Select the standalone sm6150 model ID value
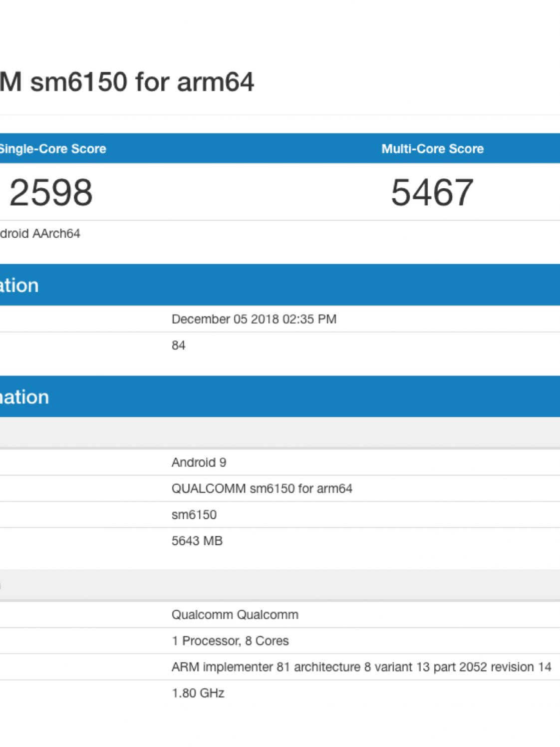Image resolution: width=560 pixels, height=747 pixels. 194,515
